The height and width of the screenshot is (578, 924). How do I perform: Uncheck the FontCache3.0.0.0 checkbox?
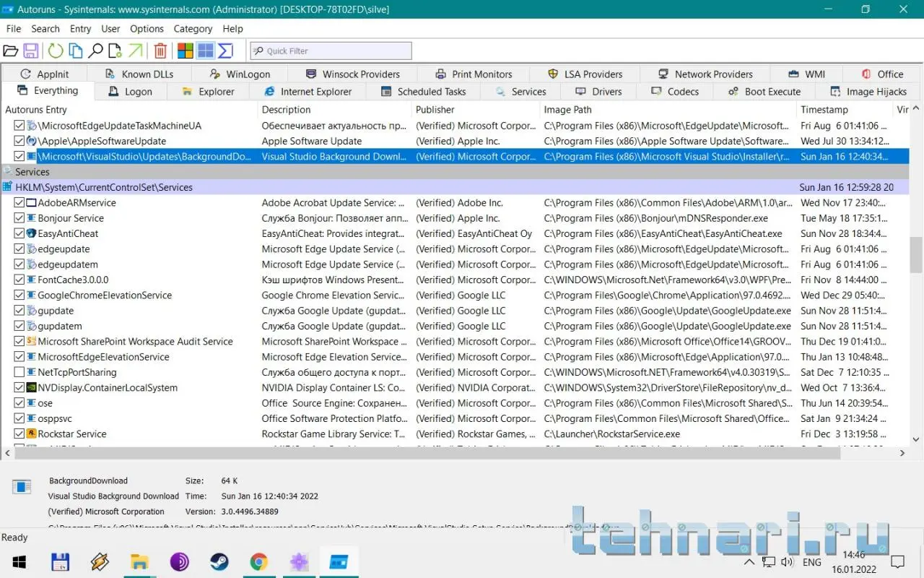(19, 280)
